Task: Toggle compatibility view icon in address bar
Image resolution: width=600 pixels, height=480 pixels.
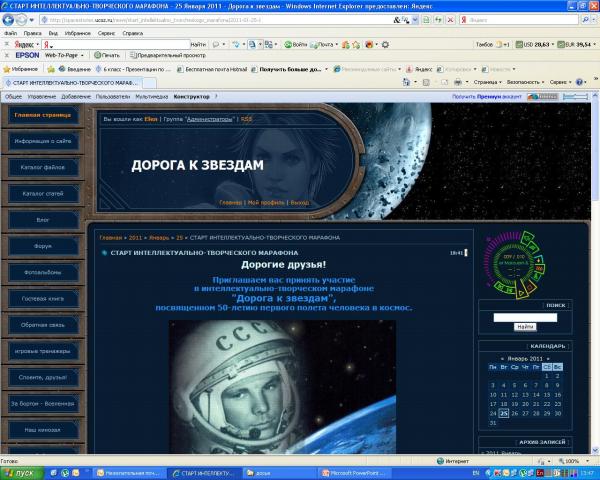Action: 426,20
